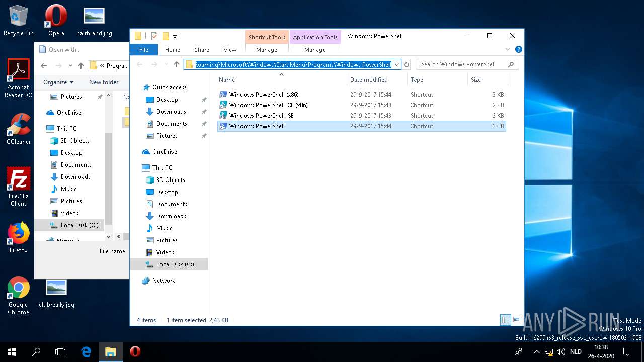
Task: Open Manage tab under Shortcut Tools
Action: click(267, 50)
